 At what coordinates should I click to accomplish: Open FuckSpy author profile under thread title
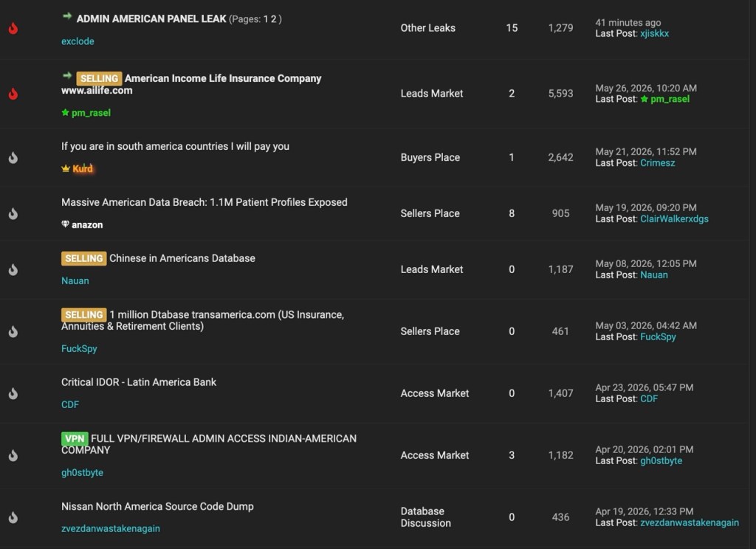coord(79,348)
